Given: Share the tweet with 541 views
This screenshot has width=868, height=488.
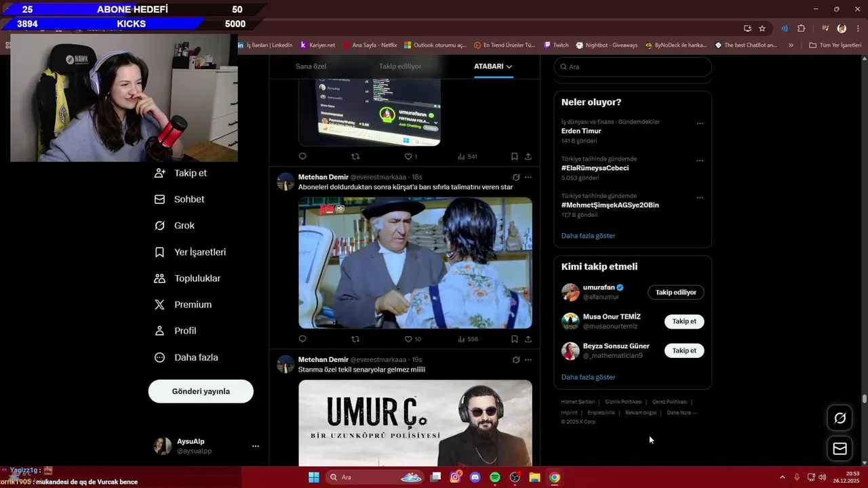Looking at the screenshot, I should [528, 157].
